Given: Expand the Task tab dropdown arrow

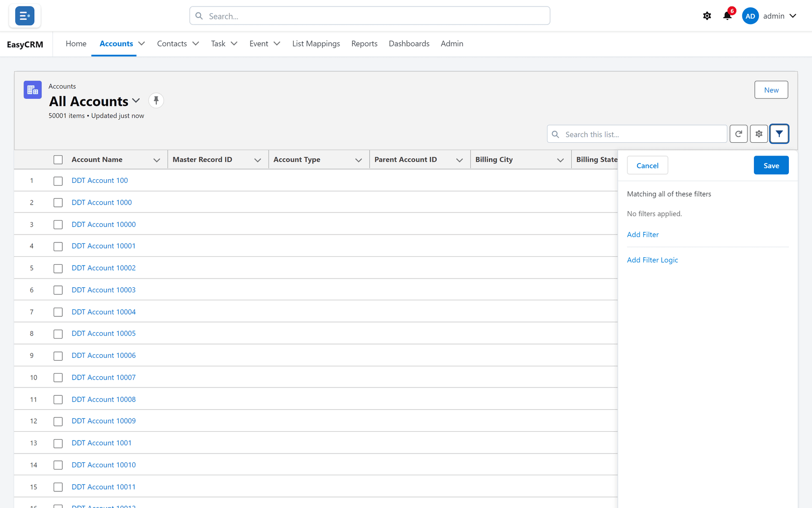Looking at the screenshot, I should (234, 44).
